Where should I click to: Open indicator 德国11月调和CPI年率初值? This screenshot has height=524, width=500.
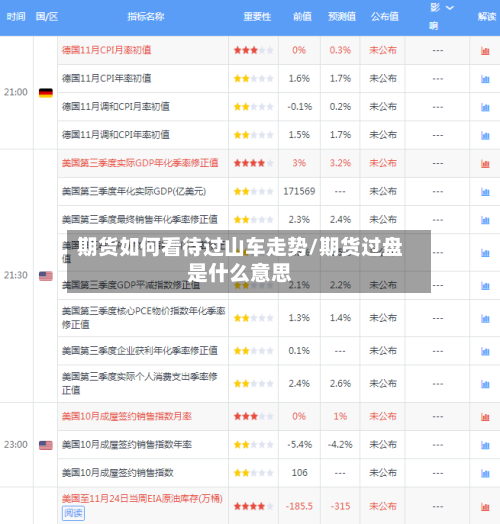click(x=116, y=135)
